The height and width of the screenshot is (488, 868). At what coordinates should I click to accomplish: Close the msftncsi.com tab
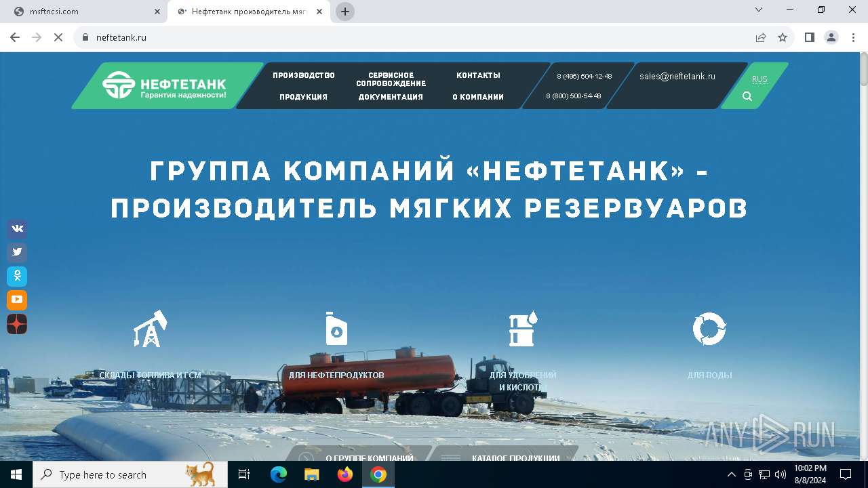coord(157,12)
